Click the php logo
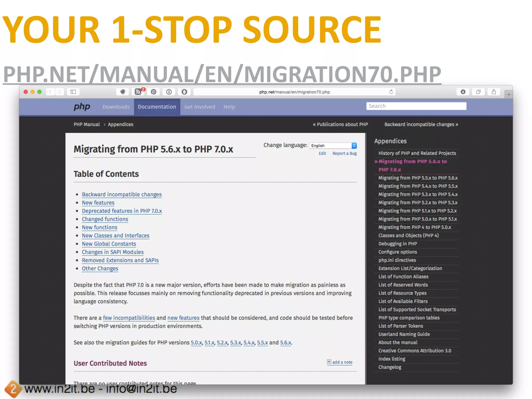 point(82,107)
